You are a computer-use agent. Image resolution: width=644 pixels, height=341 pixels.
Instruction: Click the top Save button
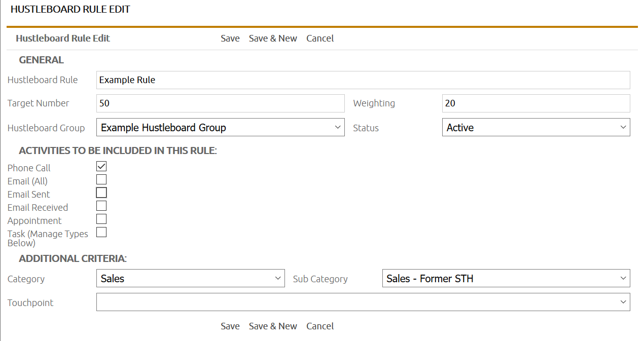coord(230,39)
